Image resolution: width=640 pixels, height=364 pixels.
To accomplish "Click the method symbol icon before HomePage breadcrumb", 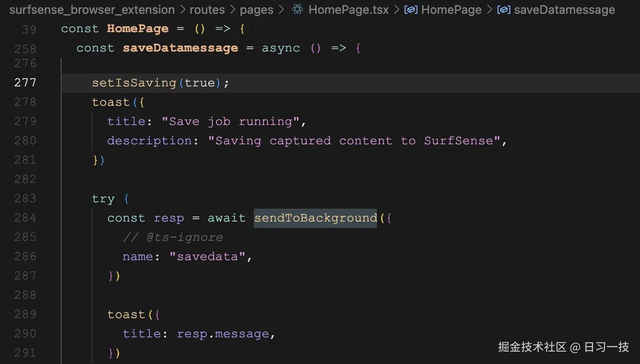I will tap(411, 9).
